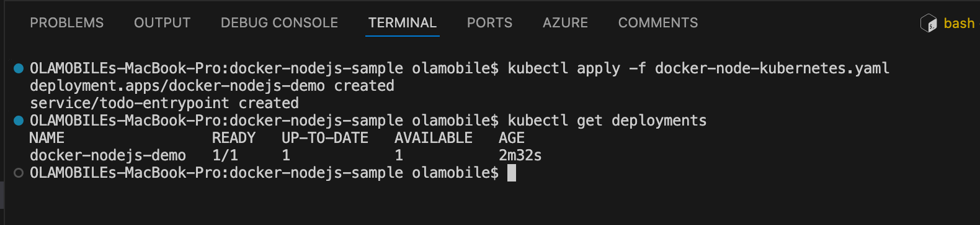Open the COMMENTS tab
Viewport: 980px width, 225px height.
[x=658, y=23]
